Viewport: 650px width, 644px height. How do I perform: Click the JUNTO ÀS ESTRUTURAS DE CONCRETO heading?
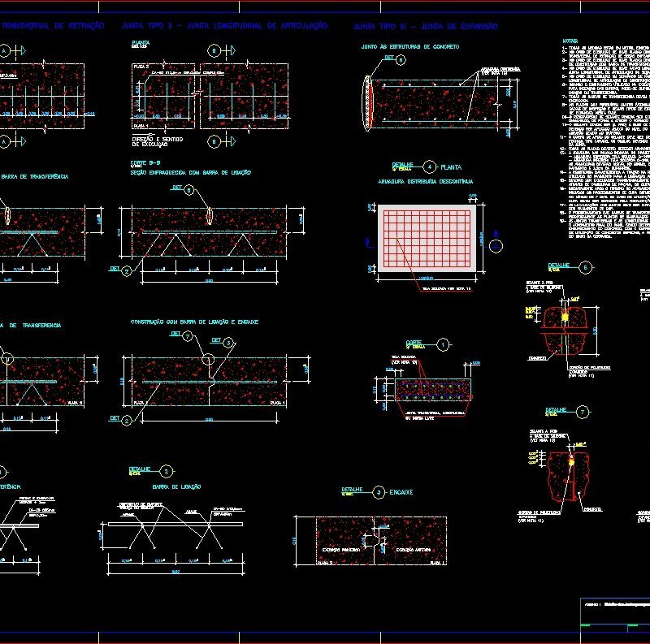click(410, 47)
